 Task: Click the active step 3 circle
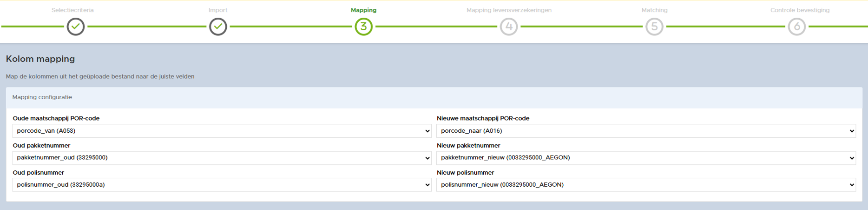[x=363, y=27]
